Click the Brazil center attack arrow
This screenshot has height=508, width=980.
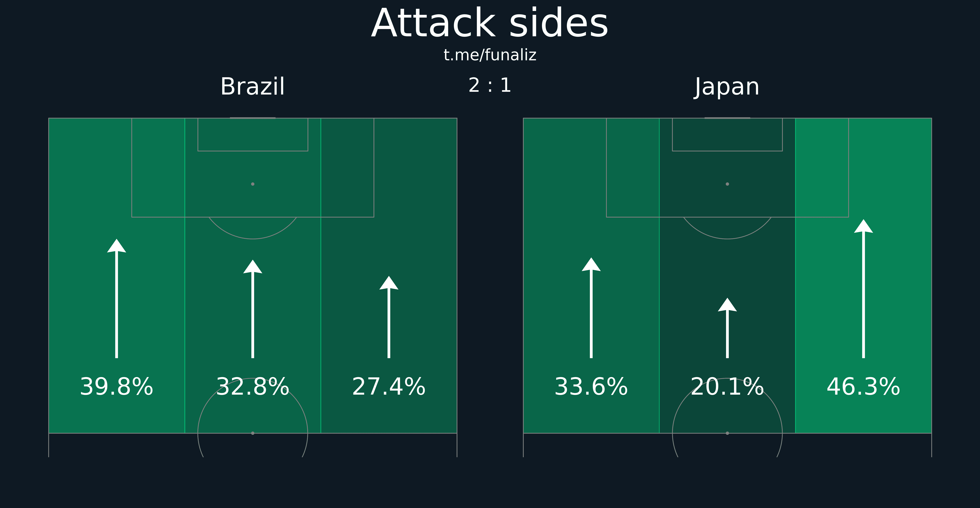coord(253,309)
